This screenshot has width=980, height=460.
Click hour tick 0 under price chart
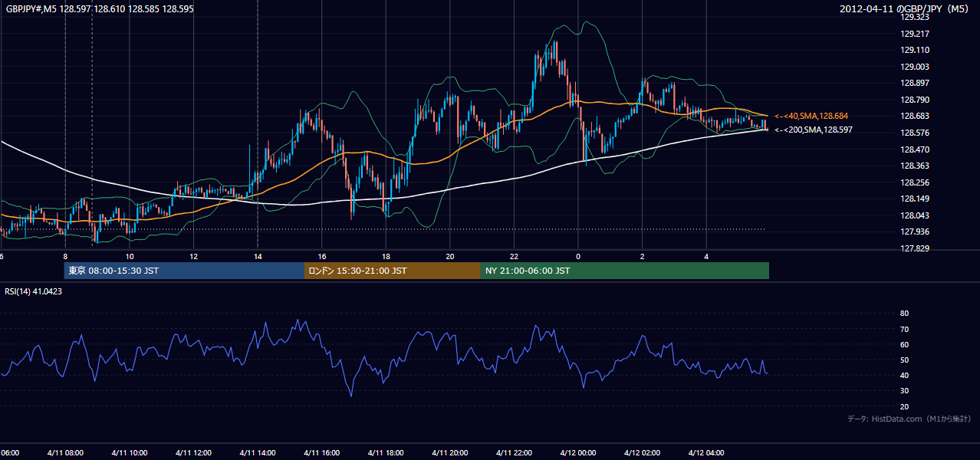click(x=578, y=256)
